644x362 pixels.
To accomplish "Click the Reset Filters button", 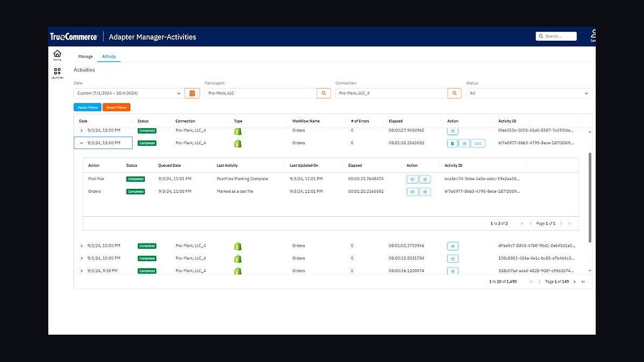I will coord(116,107).
